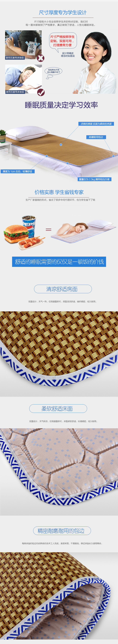The height and width of the screenshot is (644, 118).
Task: Click the checkmark circle icon beside sleeping man
Action: pyautogui.click(x=41, y=93)
